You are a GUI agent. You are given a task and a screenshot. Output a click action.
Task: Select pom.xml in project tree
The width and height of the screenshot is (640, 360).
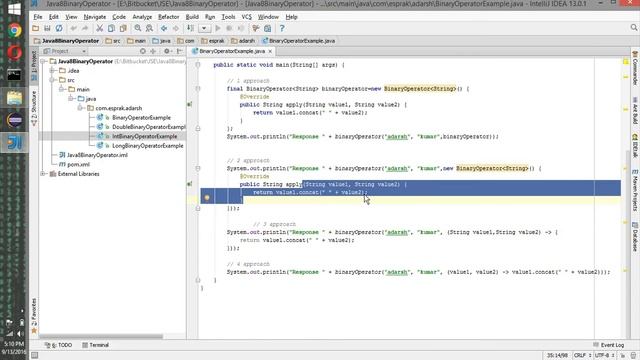point(78,164)
